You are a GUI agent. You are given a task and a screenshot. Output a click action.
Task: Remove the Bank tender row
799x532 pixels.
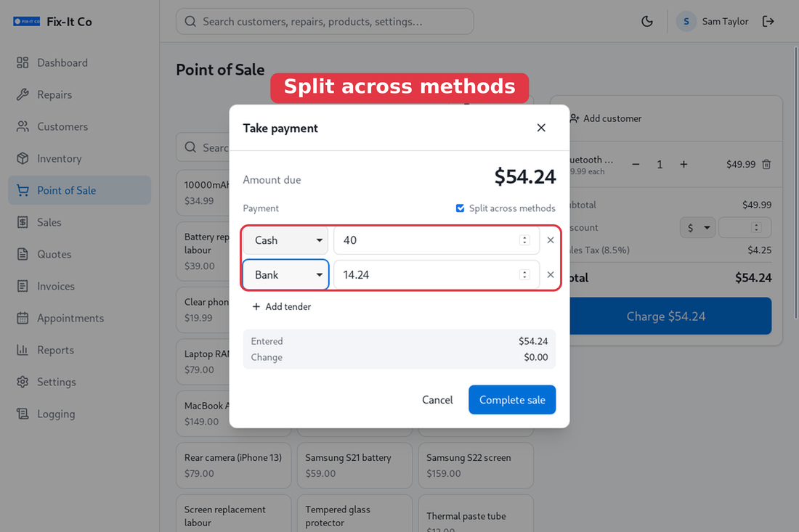(551, 275)
